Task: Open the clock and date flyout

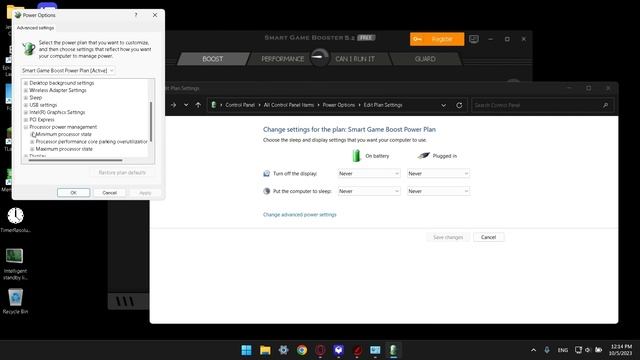Action: 620,350
